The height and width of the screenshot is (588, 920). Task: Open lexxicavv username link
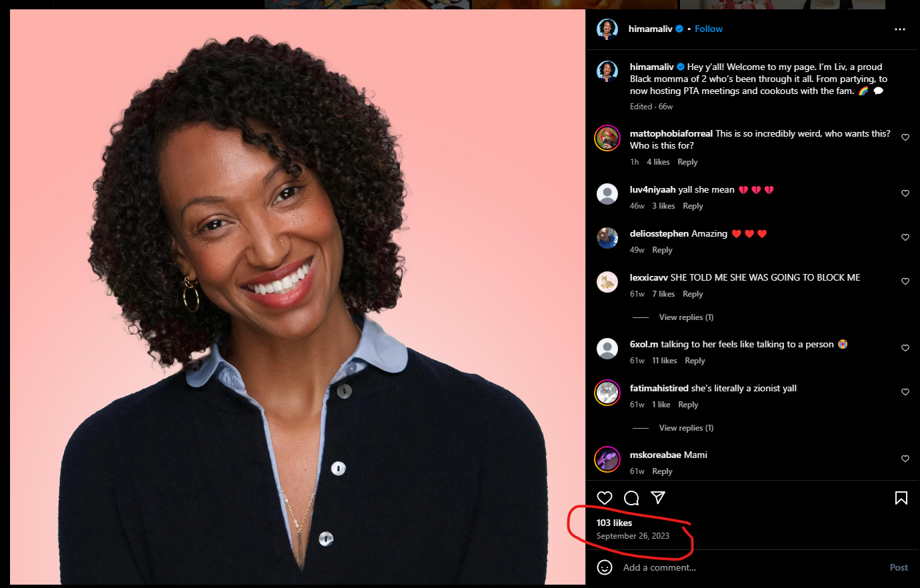click(649, 277)
